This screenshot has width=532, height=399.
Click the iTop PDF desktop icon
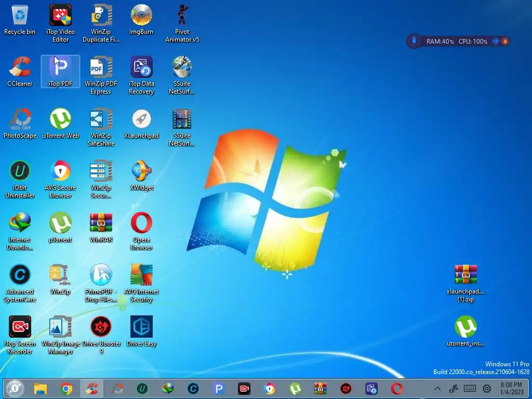(60, 72)
